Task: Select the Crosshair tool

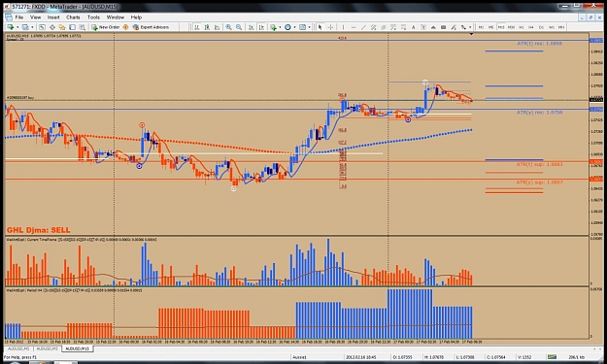Action: [330, 27]
